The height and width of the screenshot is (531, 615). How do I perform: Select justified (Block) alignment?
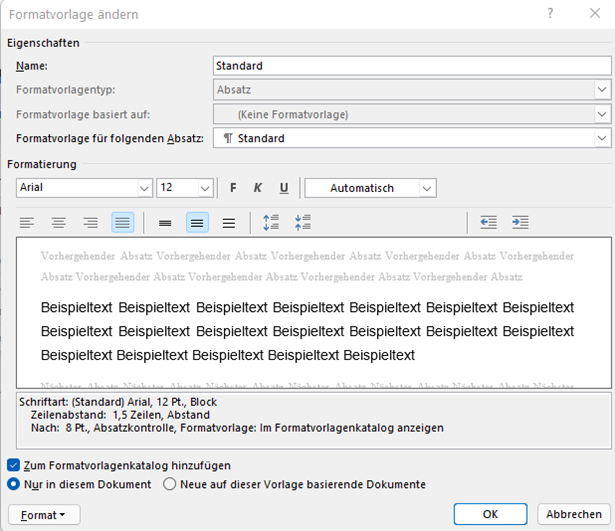[x=122, y=223]
